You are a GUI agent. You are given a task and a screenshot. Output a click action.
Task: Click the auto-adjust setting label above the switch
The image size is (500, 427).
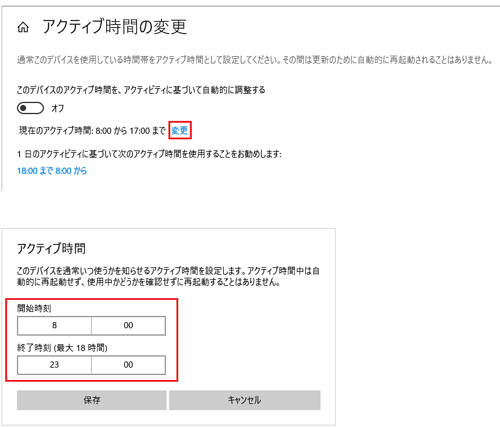click(141, 90)
